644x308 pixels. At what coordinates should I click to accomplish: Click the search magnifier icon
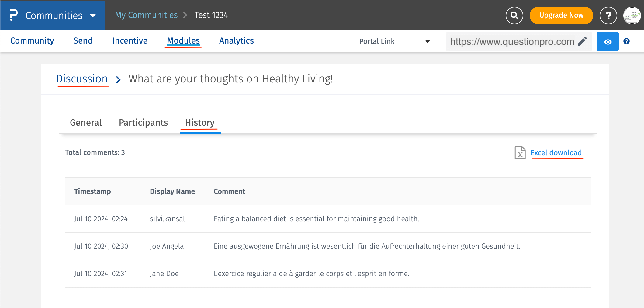514,15
